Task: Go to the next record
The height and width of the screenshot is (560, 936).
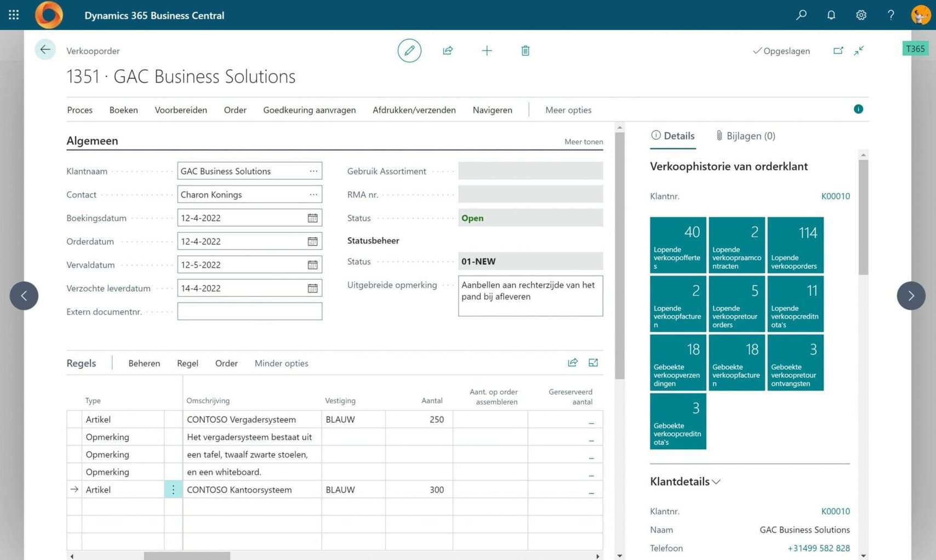Action: pyautogui.click(x=911, y=296)
